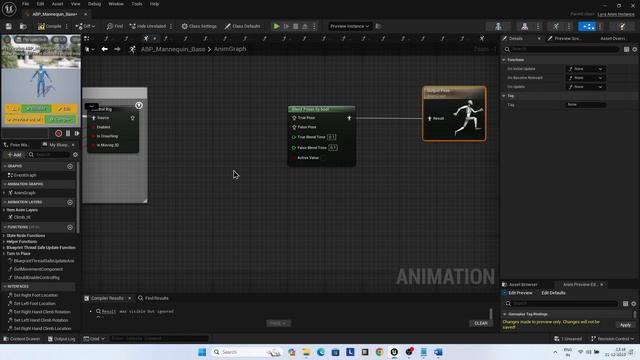Click the red Record animation button
Viewport: 640px width, 360px height.
(x=58, y=133)
